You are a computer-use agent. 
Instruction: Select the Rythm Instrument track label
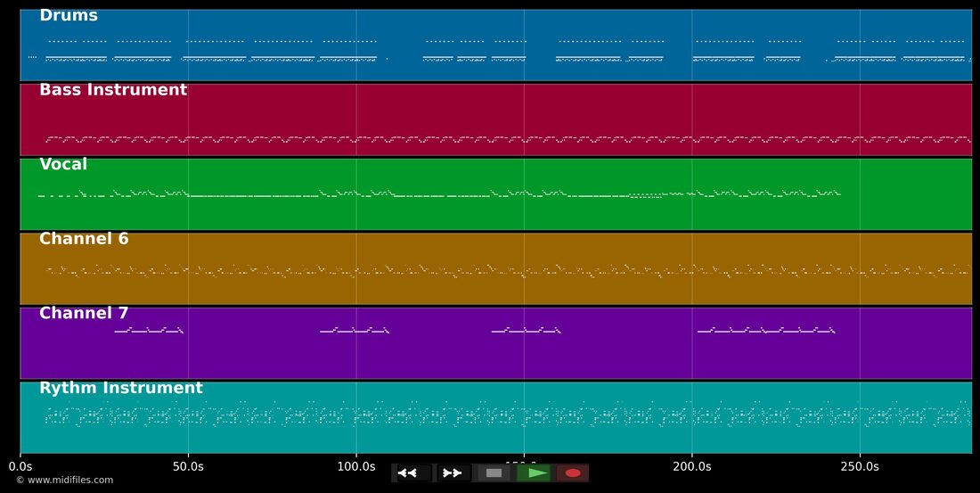121,388
